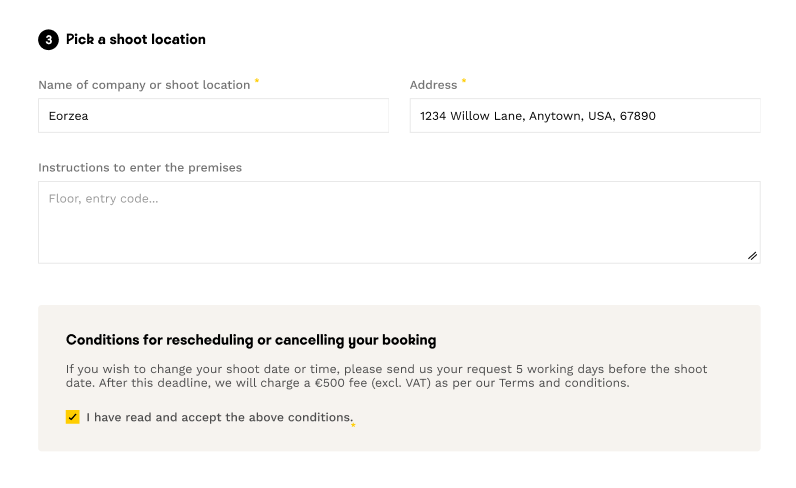This screenshot has width=796, height=488.
Task: Click into the premises instructions textarea
Action: 398,223
